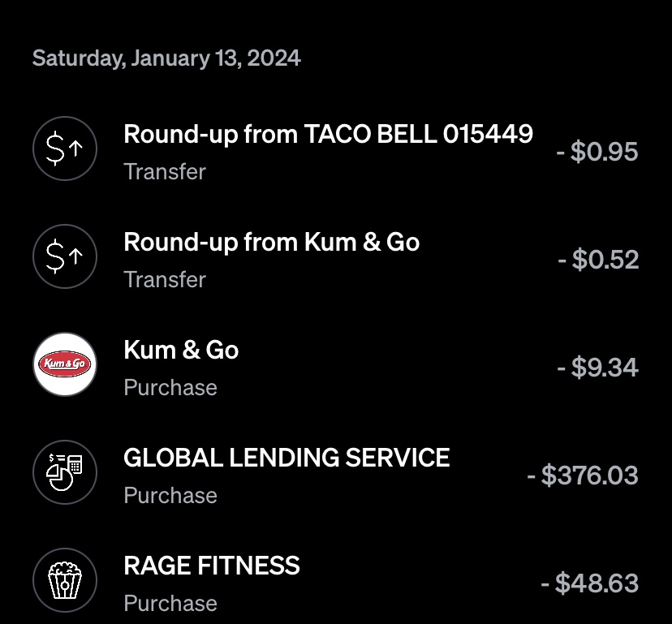Click the $0.95 round-up amount
The image size is (672, 624).
click(597, 152)
